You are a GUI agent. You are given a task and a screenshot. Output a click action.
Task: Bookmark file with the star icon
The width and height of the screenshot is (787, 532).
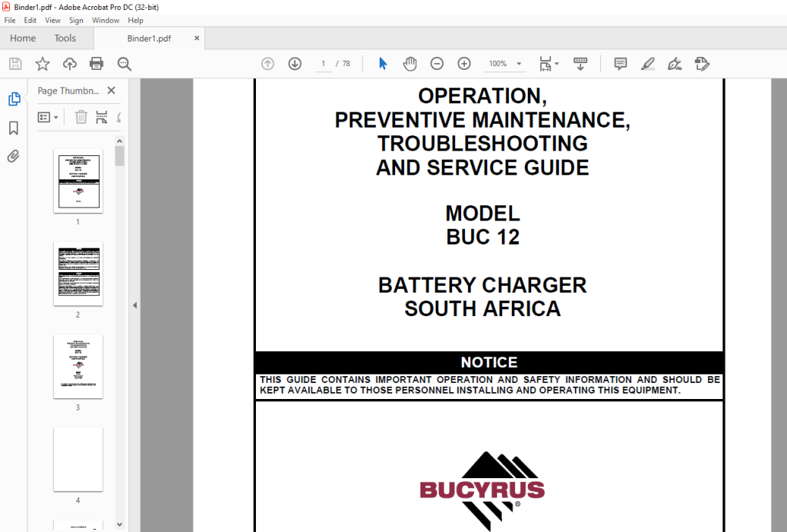pyautogui.click(x=43, y=64)
